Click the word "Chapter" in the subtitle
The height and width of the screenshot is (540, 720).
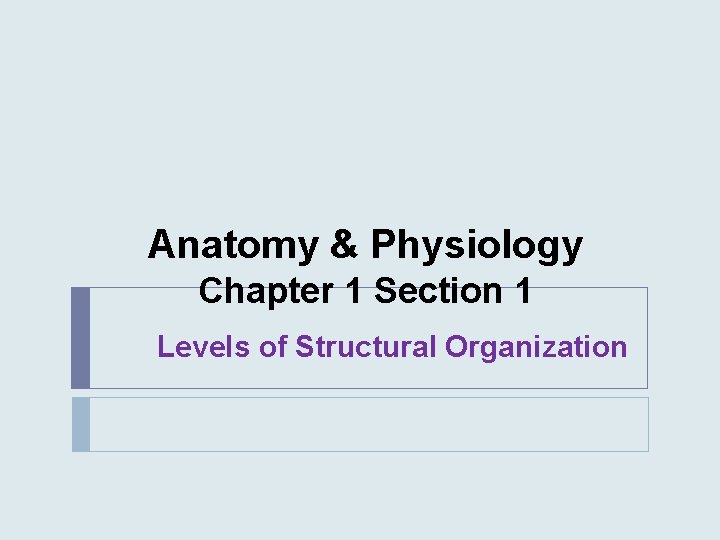[266, 292]
